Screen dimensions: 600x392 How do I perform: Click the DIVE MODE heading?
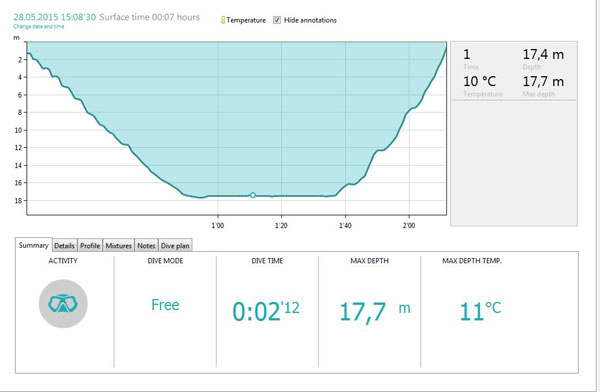point(165,261)
